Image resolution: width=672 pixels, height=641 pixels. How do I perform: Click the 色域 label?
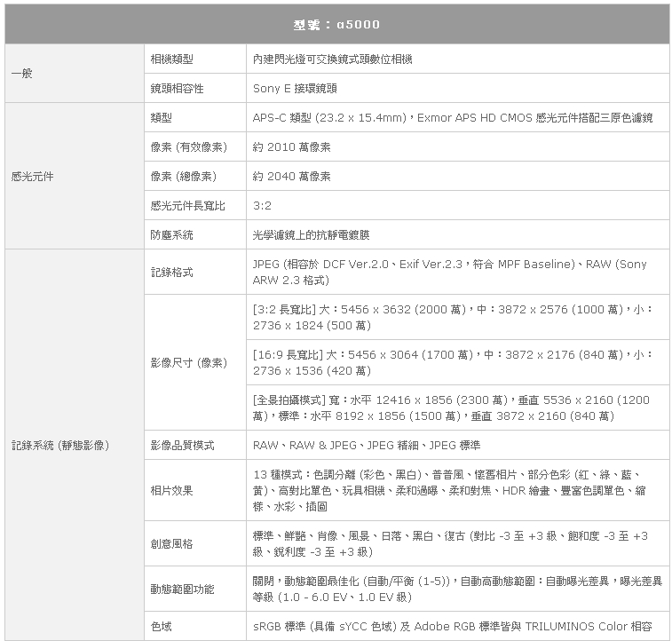[x=162, y=627]
